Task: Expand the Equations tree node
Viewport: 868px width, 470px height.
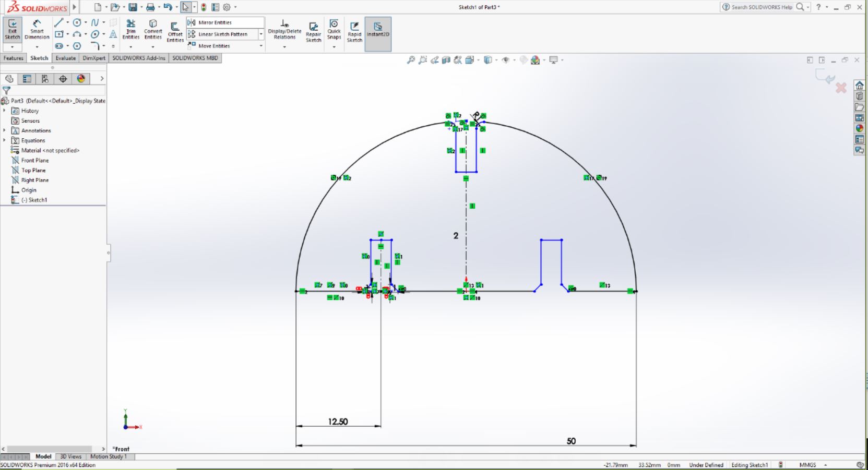Action: pyautogui.click(x=4, y=140)
